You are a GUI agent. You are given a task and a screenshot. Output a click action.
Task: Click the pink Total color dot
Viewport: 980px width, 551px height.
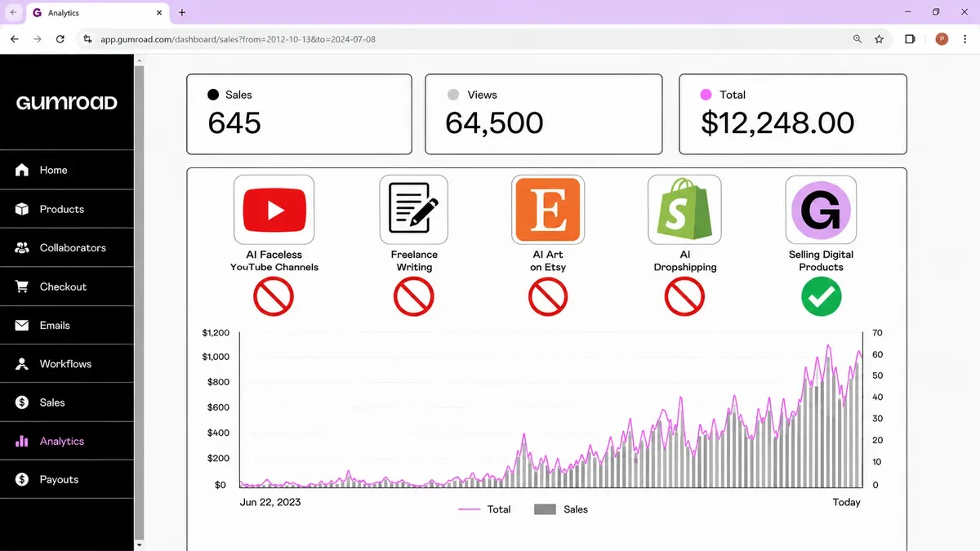[x=706, y=95]
